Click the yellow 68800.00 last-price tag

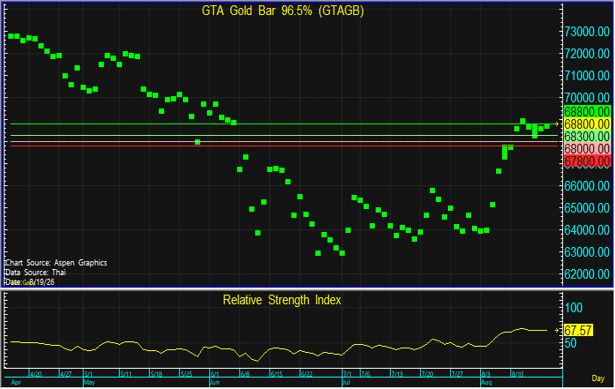pos(587,124)
